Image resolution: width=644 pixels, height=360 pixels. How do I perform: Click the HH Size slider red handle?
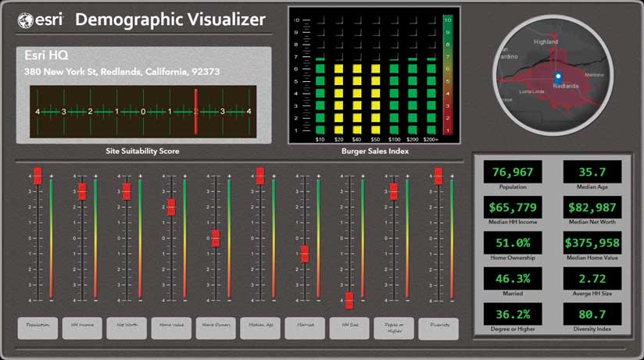coord(349,301)
